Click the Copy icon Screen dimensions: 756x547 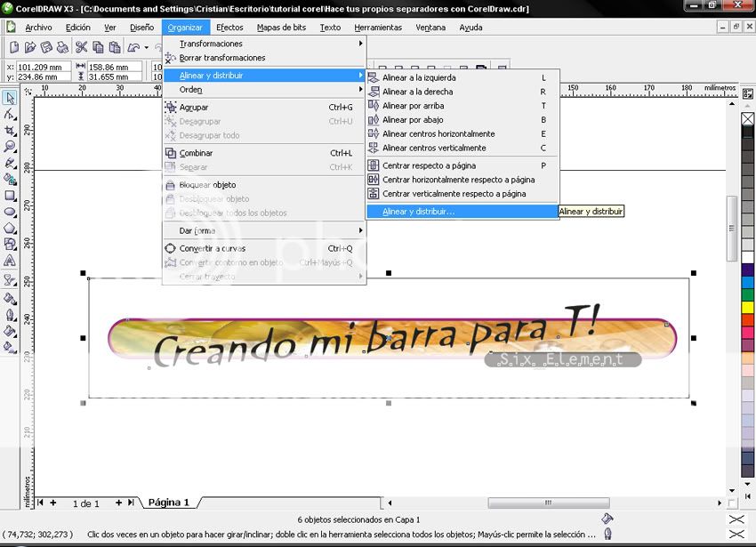pyautogui.click(x=98, y=47)
